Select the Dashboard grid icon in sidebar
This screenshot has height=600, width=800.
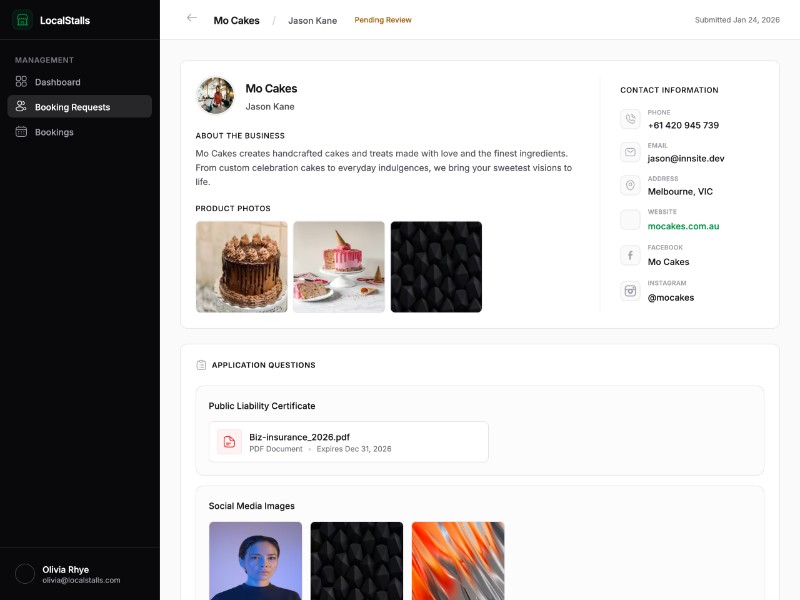pos(23,82)
